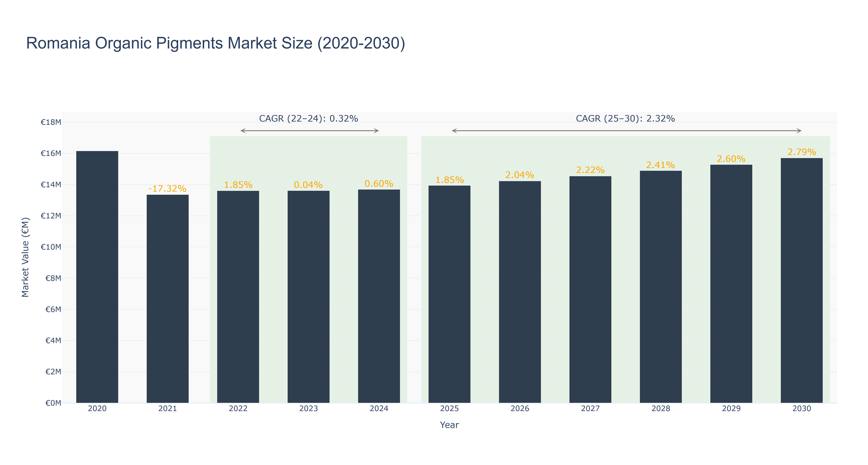Click the CAGR (25–30): 2.32% annotation
Image resolution: width=868 pixels, height=465 pixels.
[x=625, y=119]
